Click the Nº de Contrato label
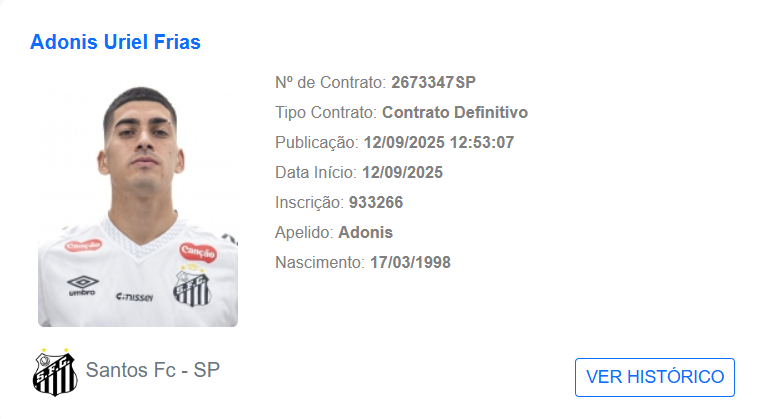 coord(330,83)
